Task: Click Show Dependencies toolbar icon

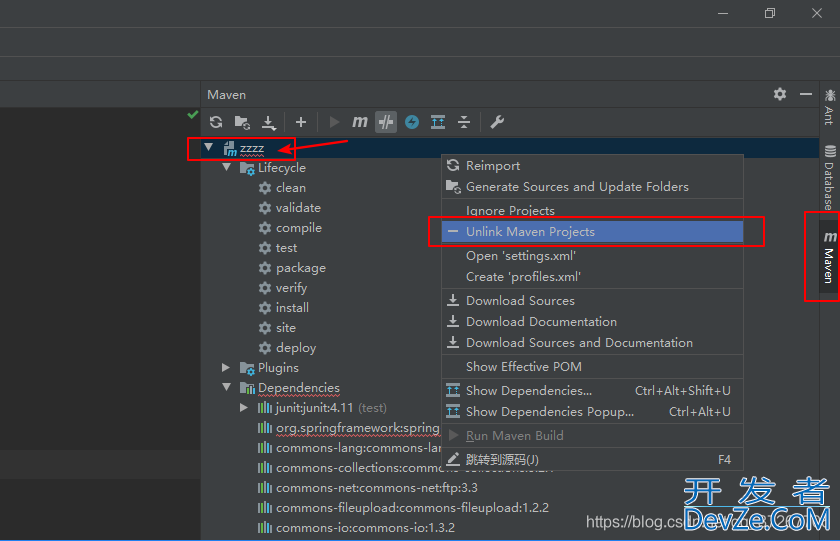Action: pyautogui.click(x=438, y=122)
